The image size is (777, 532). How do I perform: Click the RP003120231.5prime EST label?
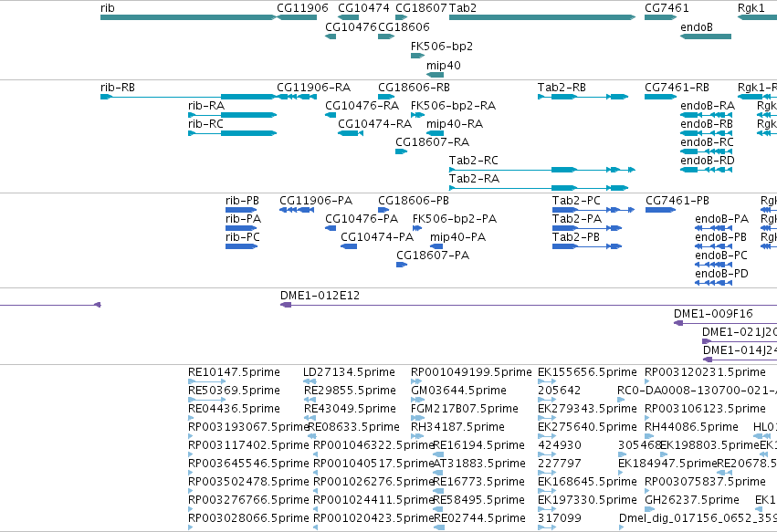pos(705,372)
